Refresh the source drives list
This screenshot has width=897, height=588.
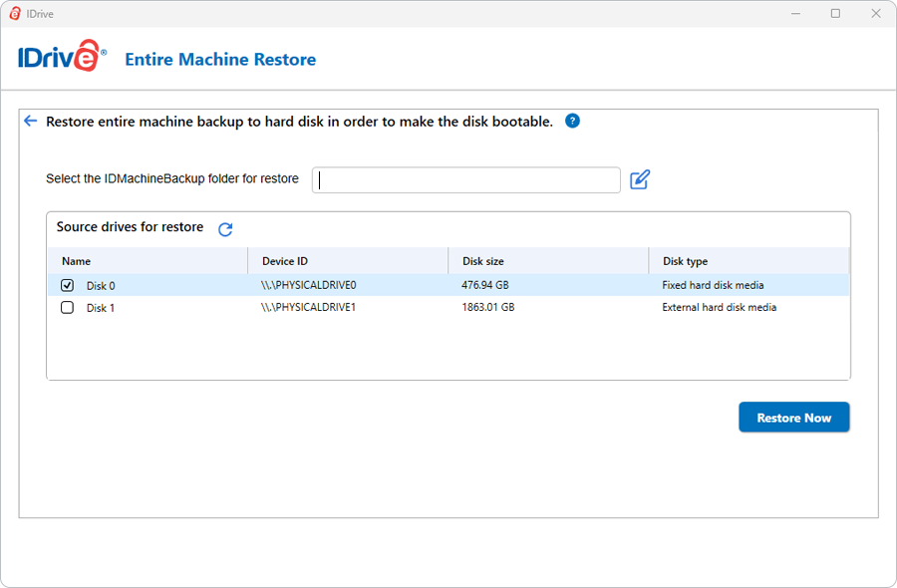click(x=225, y=229)
